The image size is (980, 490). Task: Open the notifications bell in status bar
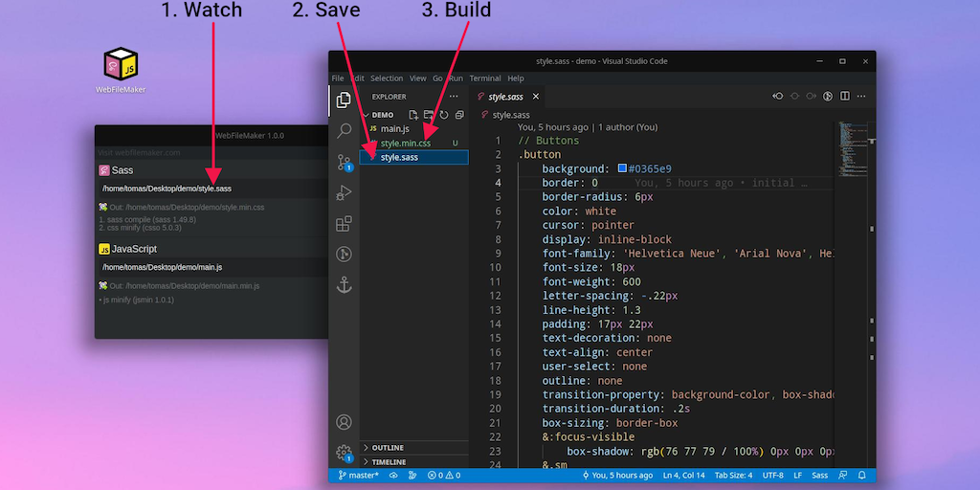[862, 475]
